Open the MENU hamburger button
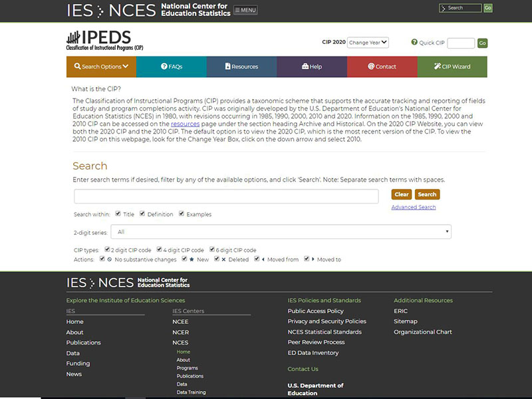 click(245, 10)
